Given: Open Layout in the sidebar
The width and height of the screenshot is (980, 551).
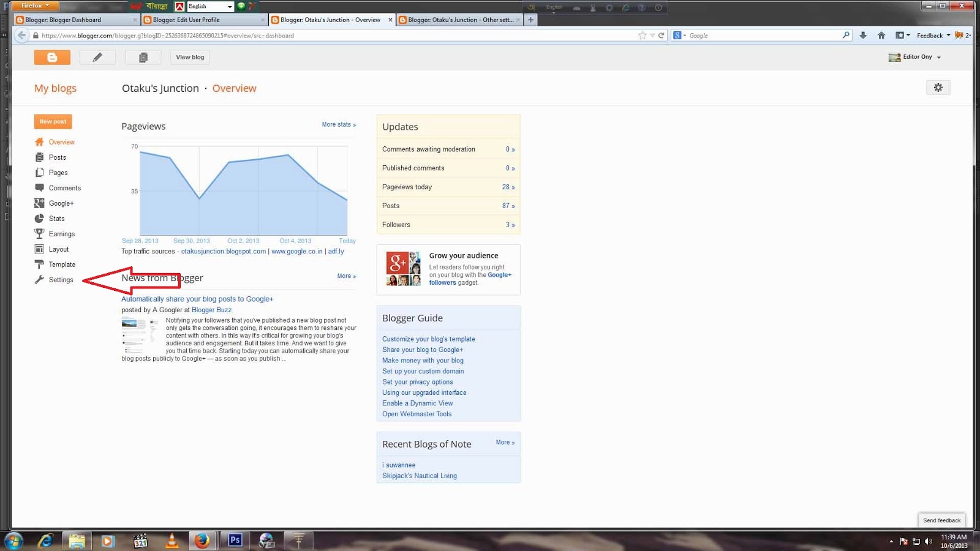Looking at the screenshot, I should (x=58, y=249).
